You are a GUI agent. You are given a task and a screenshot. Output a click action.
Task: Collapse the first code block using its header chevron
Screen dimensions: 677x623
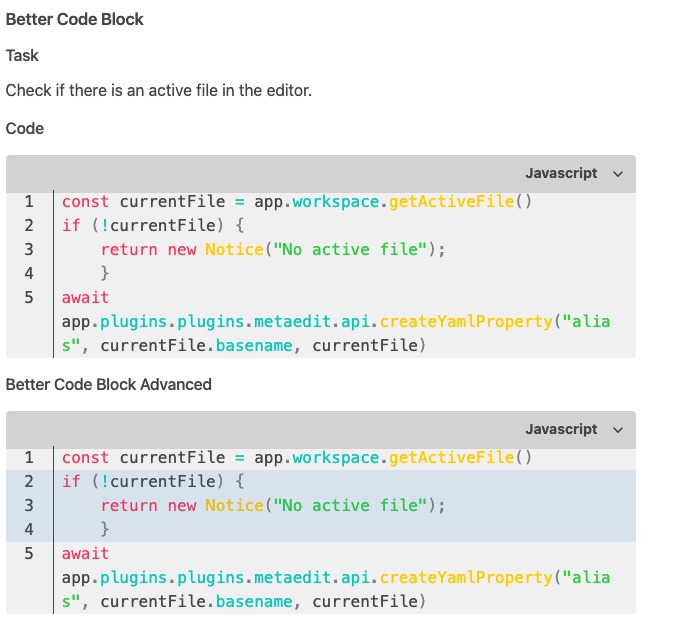pos(617,174)
